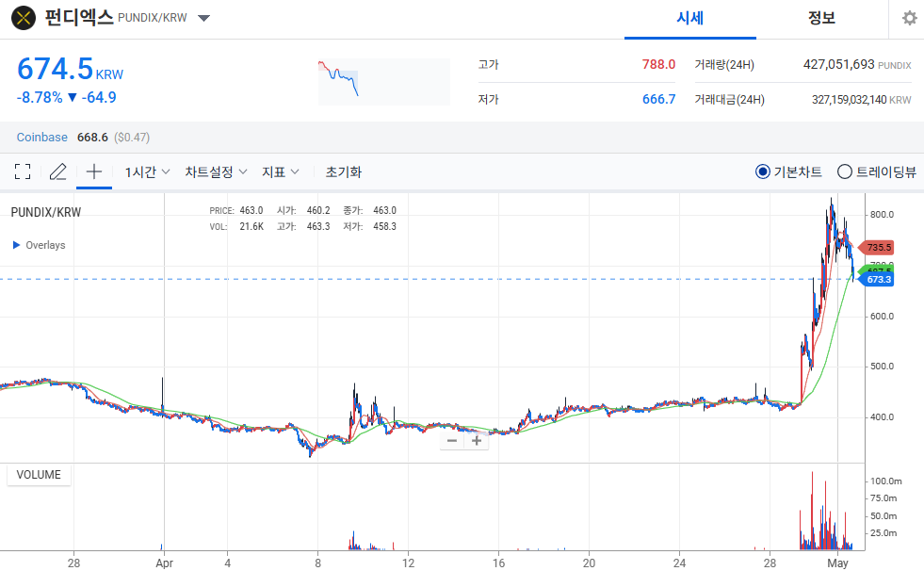The width and height of the screenshot is (924, 571).
Task: Click the chart PRICE 463.0 readout
Action: [236, 210]
